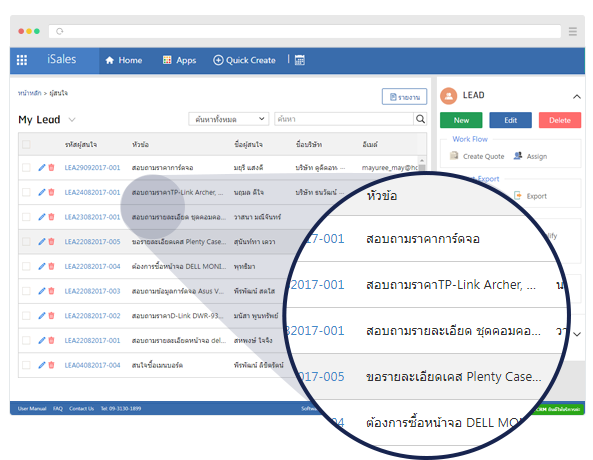Edit lead LEA04082017-004 with pencil icon
This screenshot has width=593, height=460.
pos(42,365)
